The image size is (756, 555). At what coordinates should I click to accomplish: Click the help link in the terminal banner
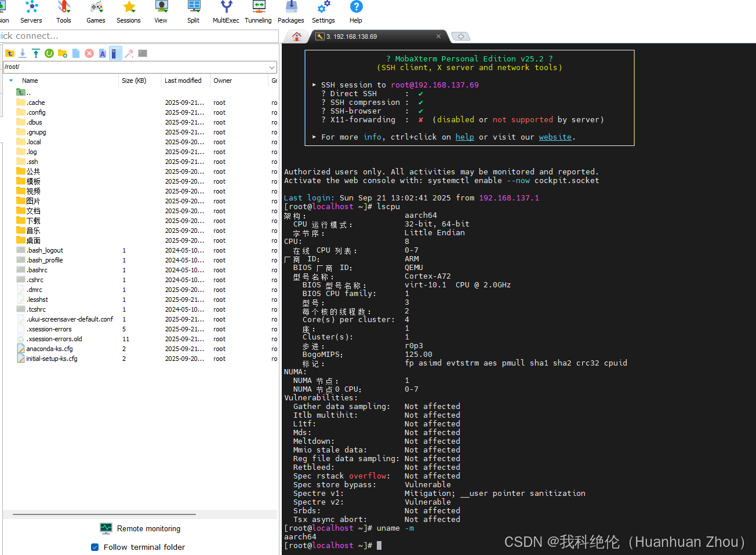coord(464,137)
